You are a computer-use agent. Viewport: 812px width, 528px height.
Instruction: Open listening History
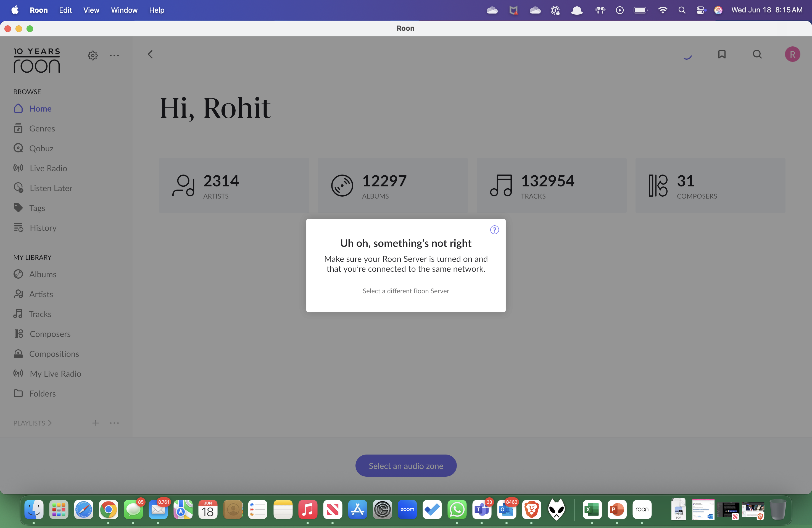[43, 228]
